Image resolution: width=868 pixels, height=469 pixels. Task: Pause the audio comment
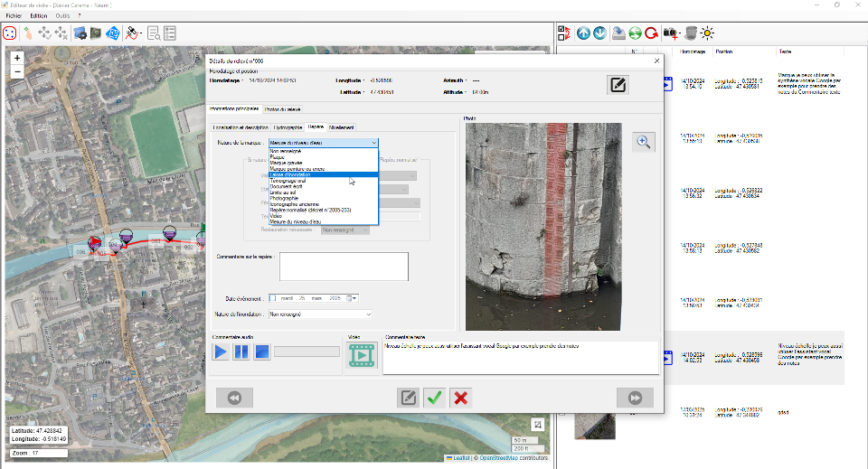point(241,352)
